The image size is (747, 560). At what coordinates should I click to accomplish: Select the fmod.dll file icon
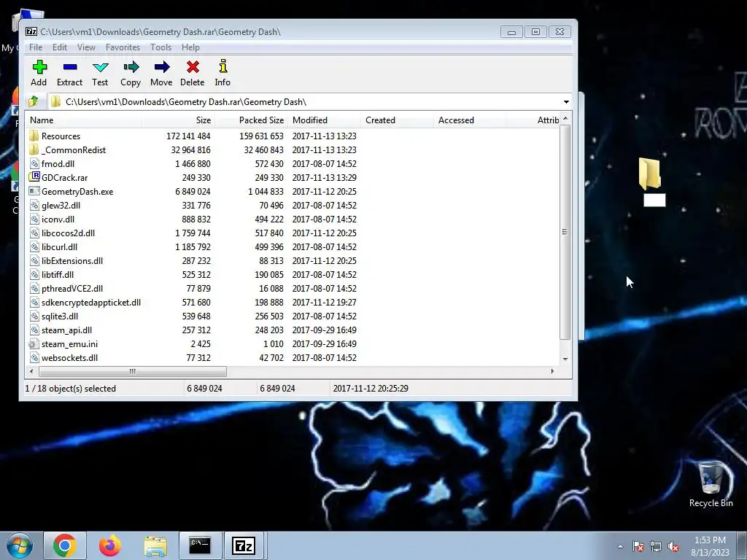(x=34, y=163)
